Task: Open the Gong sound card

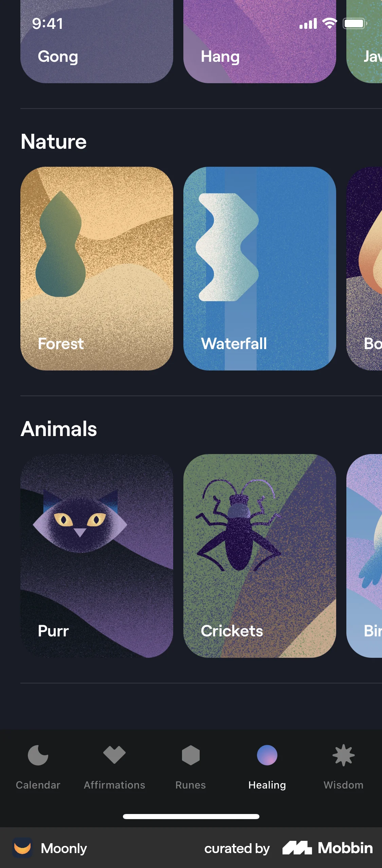Action: (97, 41)
